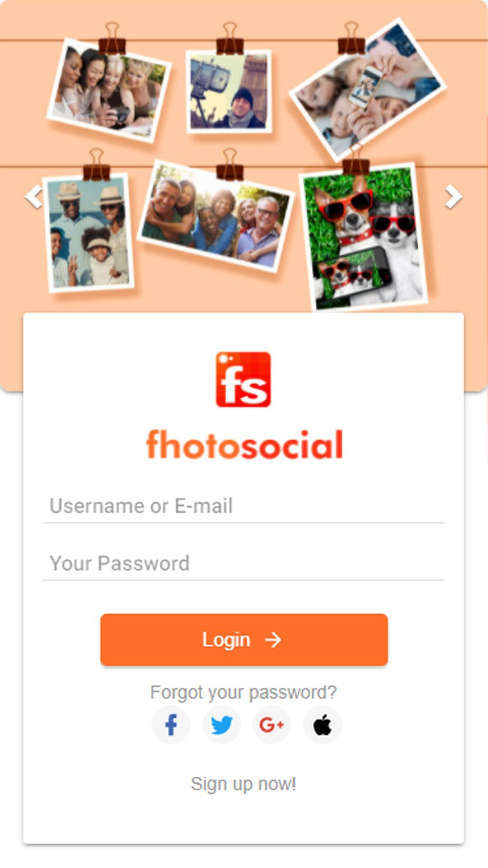Tap the Apple sign-in icon

pos(322,725)
